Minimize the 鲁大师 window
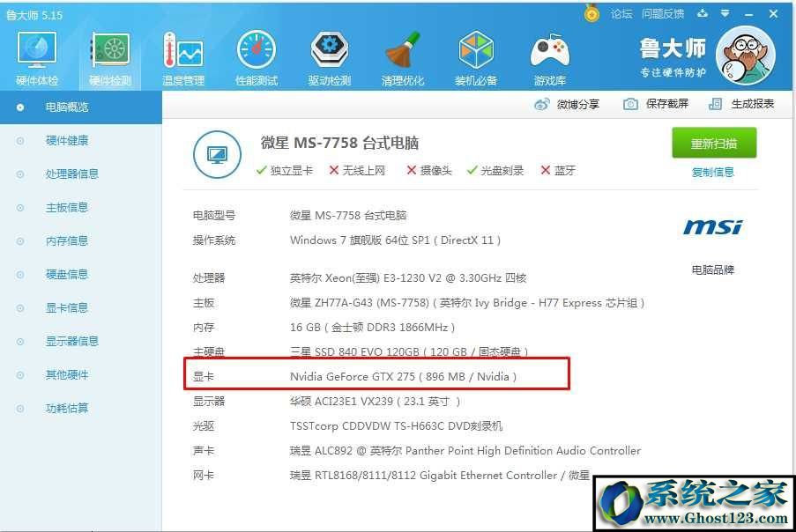The image size is (796, 532). coord(748,14)
